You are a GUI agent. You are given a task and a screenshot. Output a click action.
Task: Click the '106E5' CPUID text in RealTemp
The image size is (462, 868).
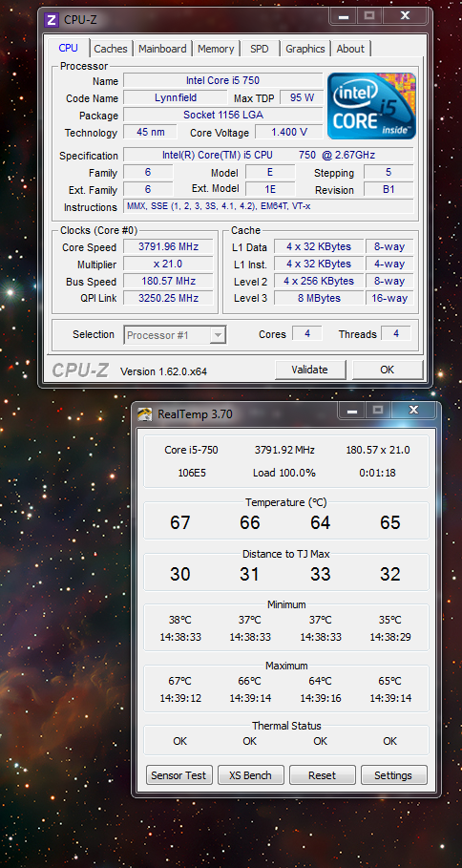pyautogui.click(x=192, y=473)
